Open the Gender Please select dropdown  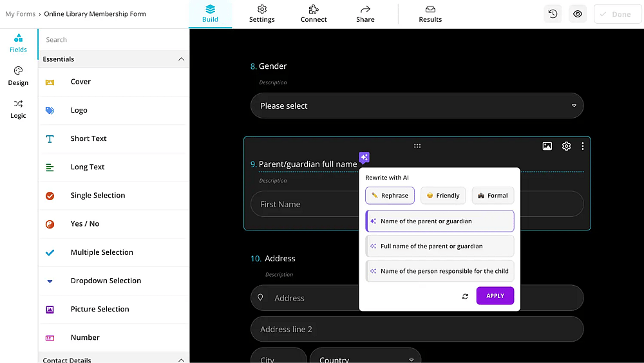point(417,106)
